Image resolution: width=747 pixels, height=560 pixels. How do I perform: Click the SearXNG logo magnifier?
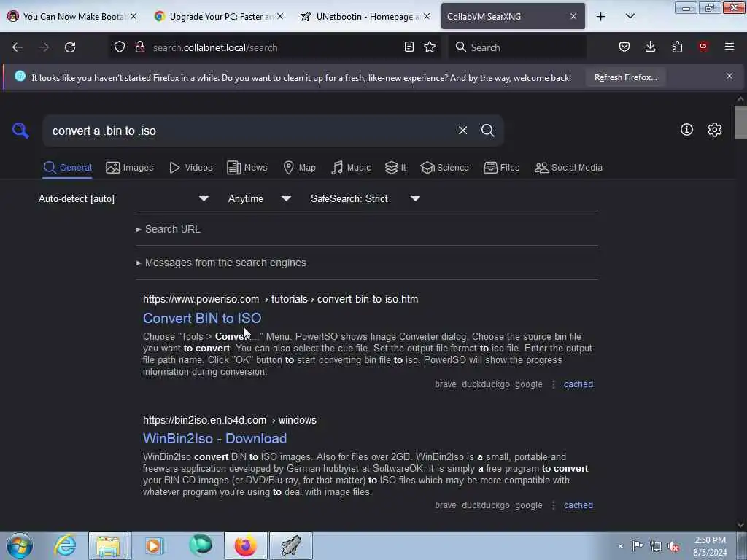[20, 130]
